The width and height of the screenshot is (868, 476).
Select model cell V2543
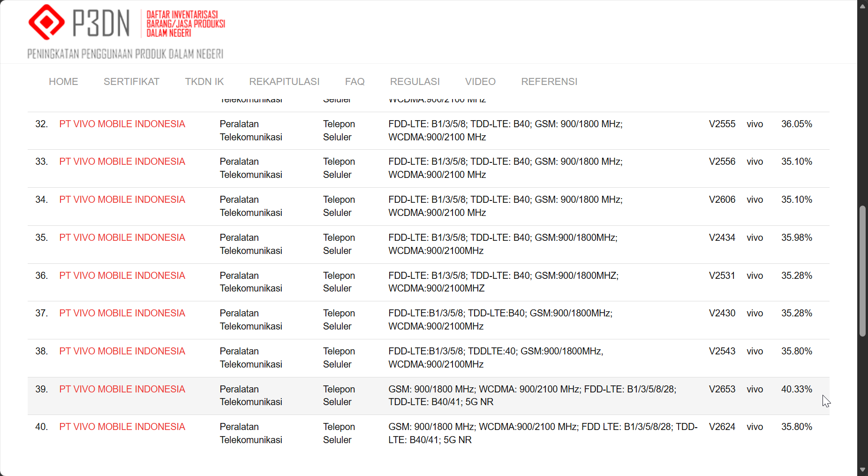(x=722, y=351)
